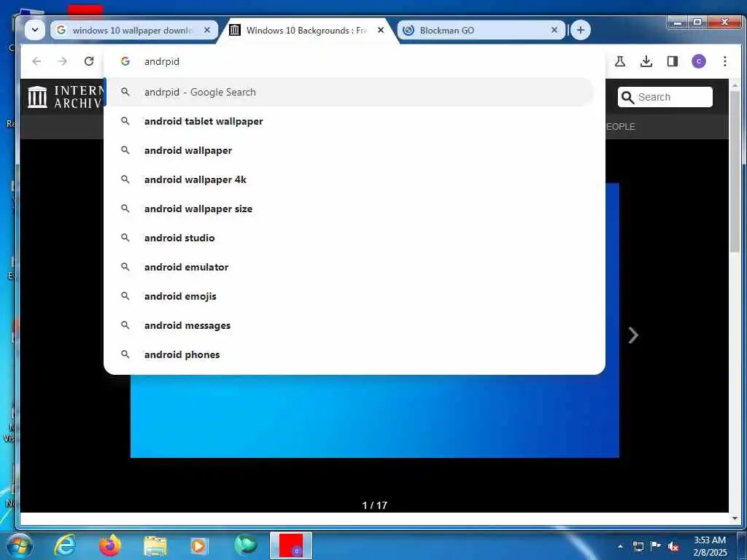Viewport: 747px width, 560px height.
Task: Switch to windows 10 wallpaper download tab
Action: coord(134,30)
